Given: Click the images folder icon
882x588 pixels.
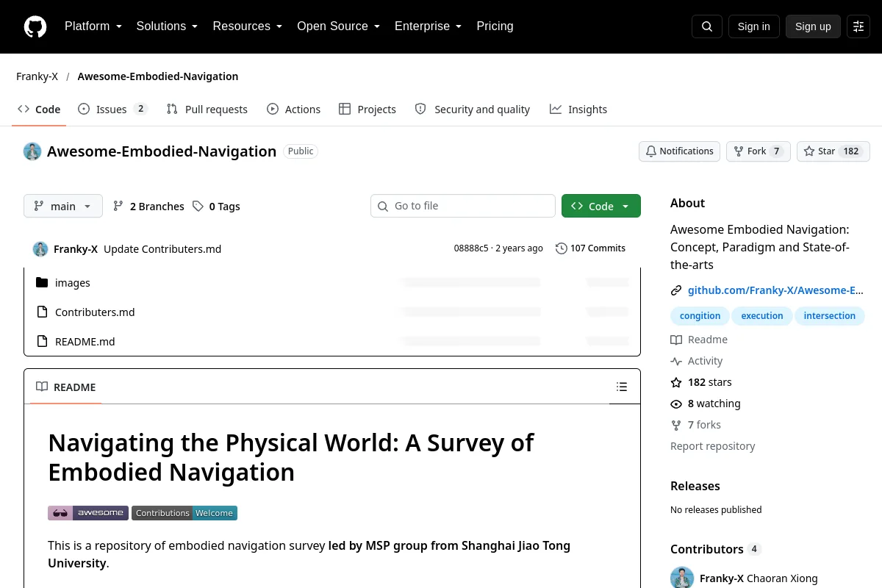Looking at the screenshot, I should [42, 283].
